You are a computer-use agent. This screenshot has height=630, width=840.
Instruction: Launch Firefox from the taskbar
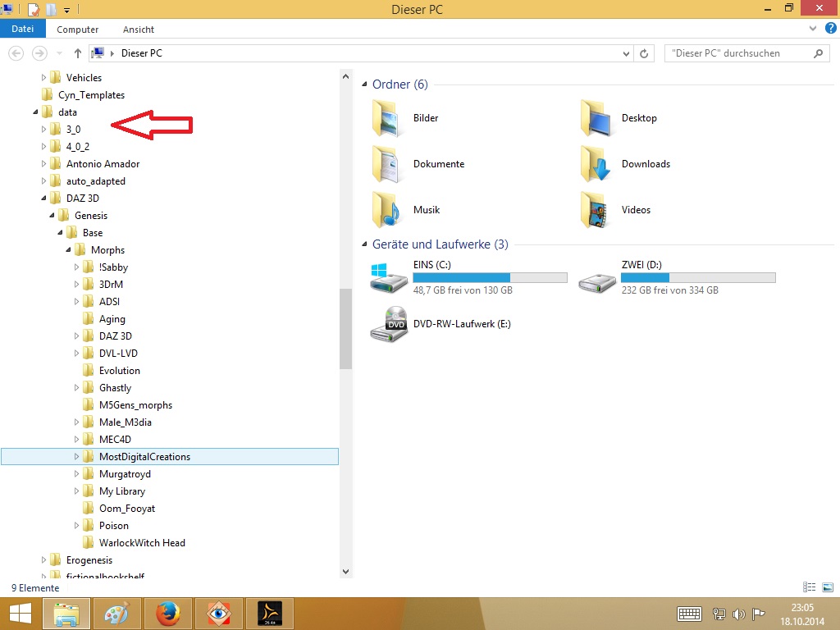[x=167, y=614]
